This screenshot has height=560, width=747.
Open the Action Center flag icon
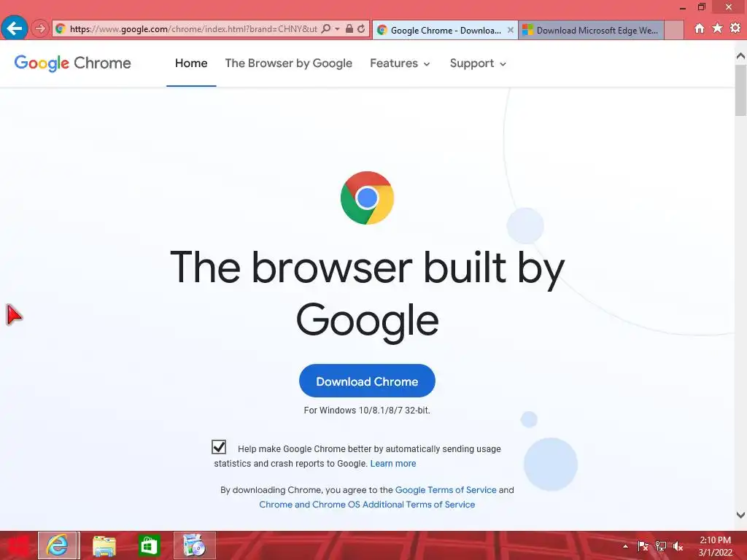[643, 546]
